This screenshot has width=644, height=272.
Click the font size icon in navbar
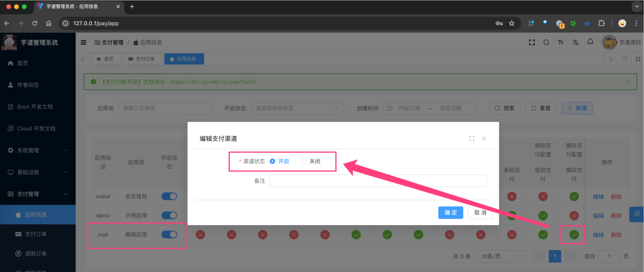(561, 43)
